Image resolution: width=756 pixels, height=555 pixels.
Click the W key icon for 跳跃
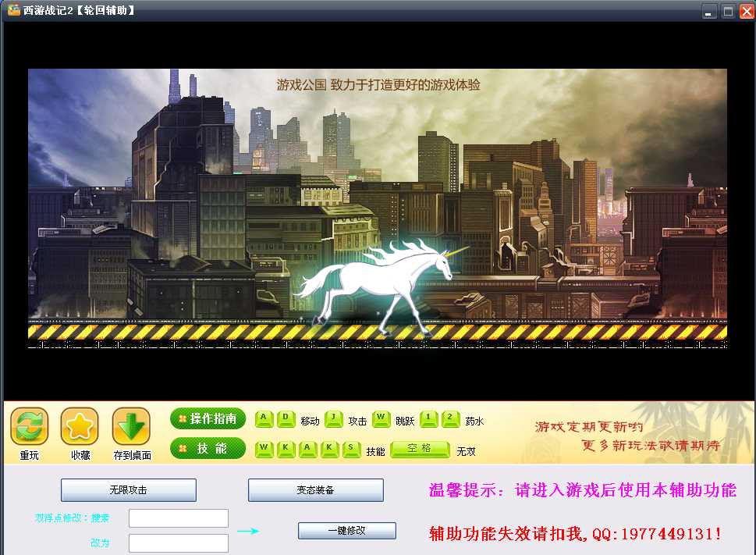pos(381,419)
